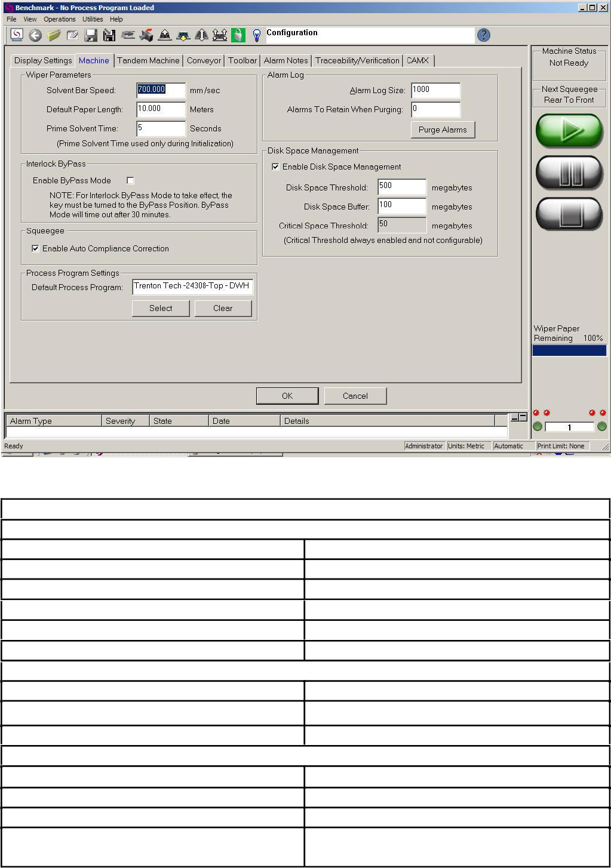Click the Benchmark home monitor toolbar icon
611x868 pixels.
coord(17,35)
